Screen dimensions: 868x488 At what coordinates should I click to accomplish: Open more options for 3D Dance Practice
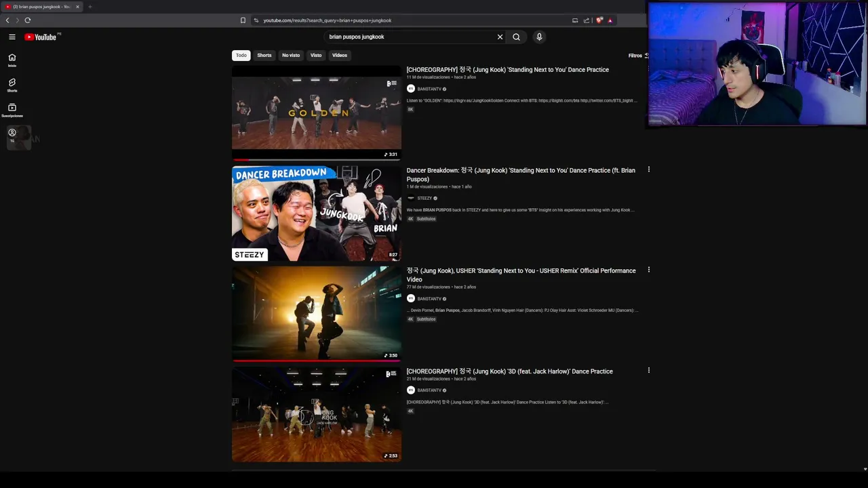pyautogui.click(x=649, y=371)
